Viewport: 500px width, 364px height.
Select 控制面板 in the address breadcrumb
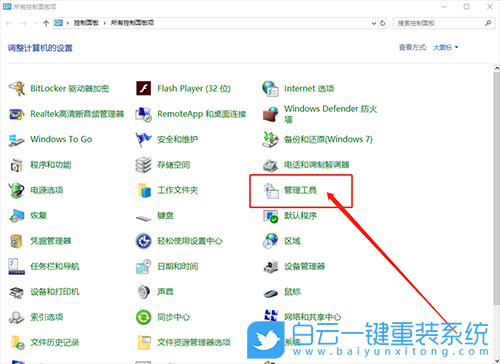point(86,23)
